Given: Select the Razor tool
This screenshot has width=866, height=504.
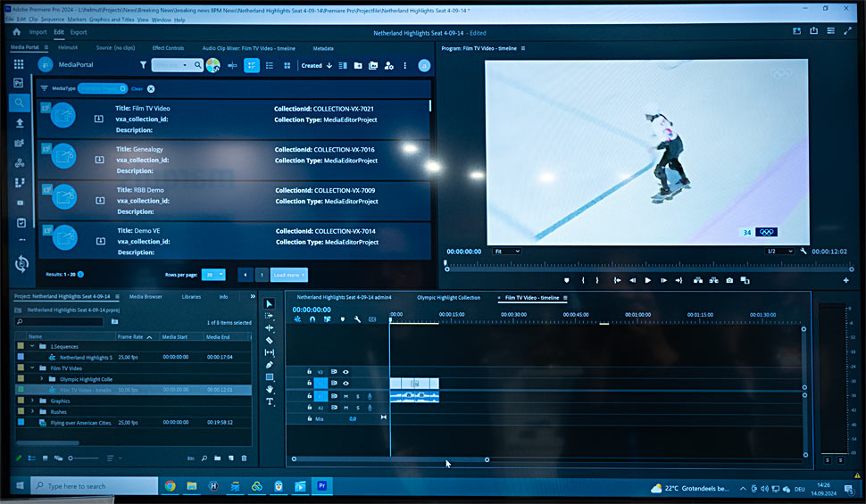Looking at the screenshot, I should point(269,340).
